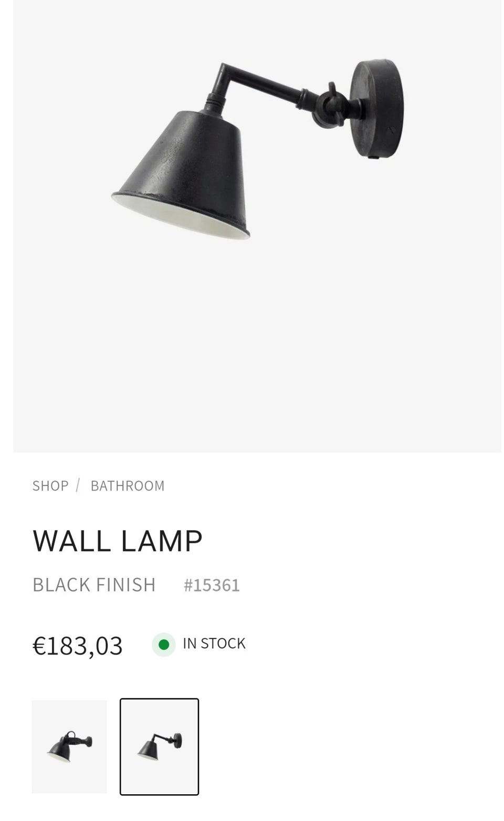
Task: Open the SHOP breadcrumb link
Action: tap(50, 485)
